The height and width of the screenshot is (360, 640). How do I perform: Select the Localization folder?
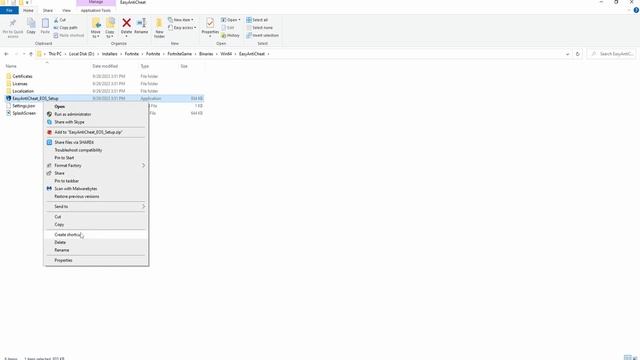pos(23,91)
